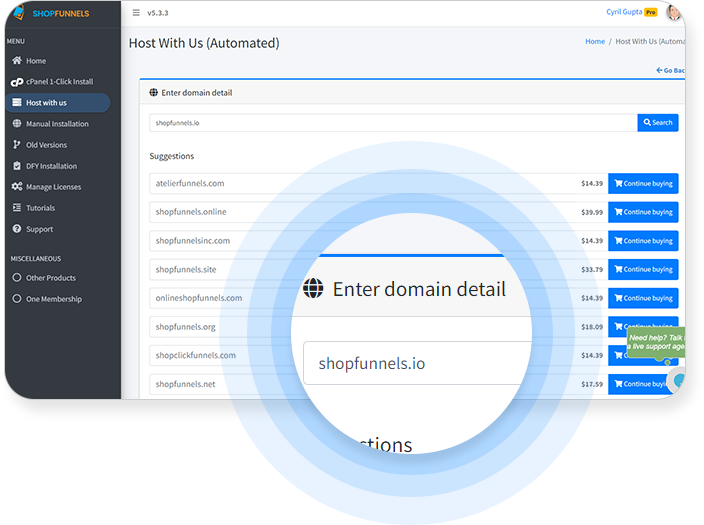Open Support page
Image resolution: width=704 pixels, height=525 pixels.
(x=39, y=229)
